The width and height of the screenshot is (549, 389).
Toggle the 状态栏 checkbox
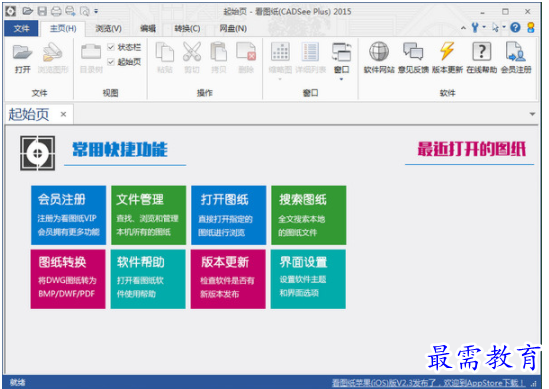(111, 47)
